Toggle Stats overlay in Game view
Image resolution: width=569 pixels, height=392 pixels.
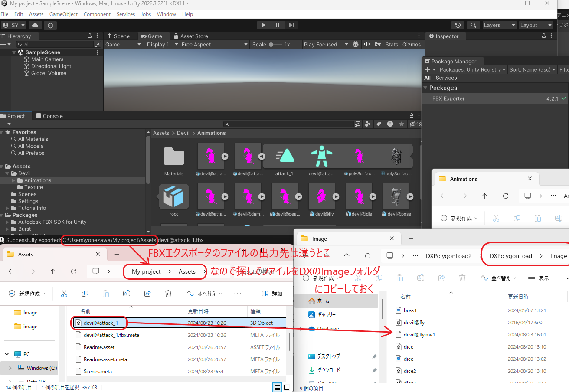pyautogui.click(x=392, y=44)
